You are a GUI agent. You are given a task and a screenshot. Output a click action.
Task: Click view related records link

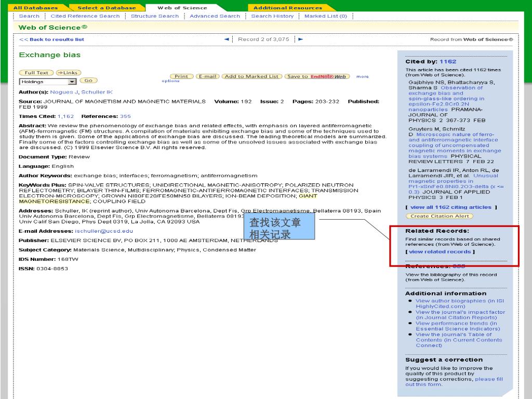click(x=440, y=252)
